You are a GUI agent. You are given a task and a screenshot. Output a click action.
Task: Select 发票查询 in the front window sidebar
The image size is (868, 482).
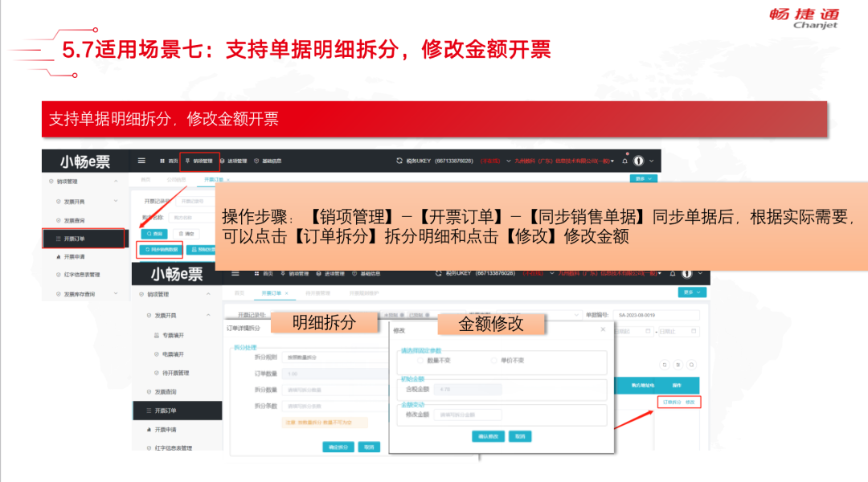[x=165, y=392]
